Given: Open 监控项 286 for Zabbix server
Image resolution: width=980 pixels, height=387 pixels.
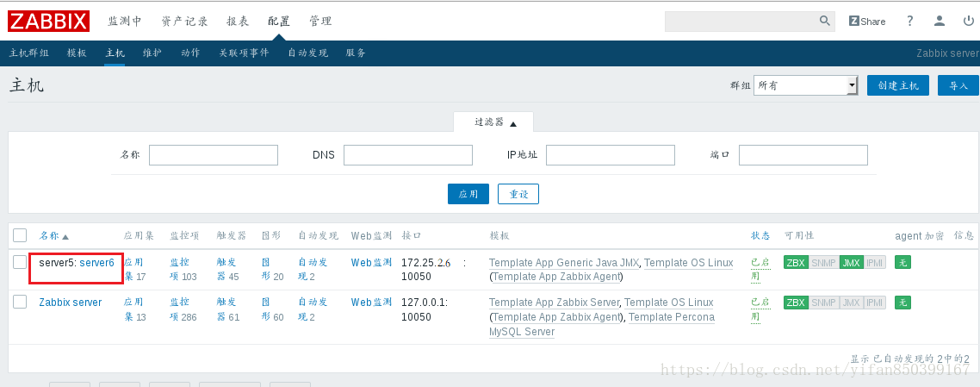Looking at the screenshot, I should click(183, 309).
